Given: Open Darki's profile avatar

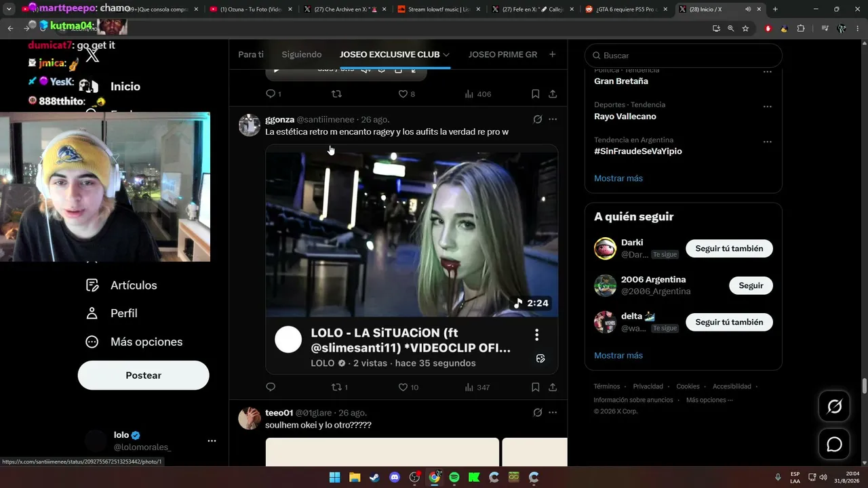Looking at the screenshot, I should 605,249.
